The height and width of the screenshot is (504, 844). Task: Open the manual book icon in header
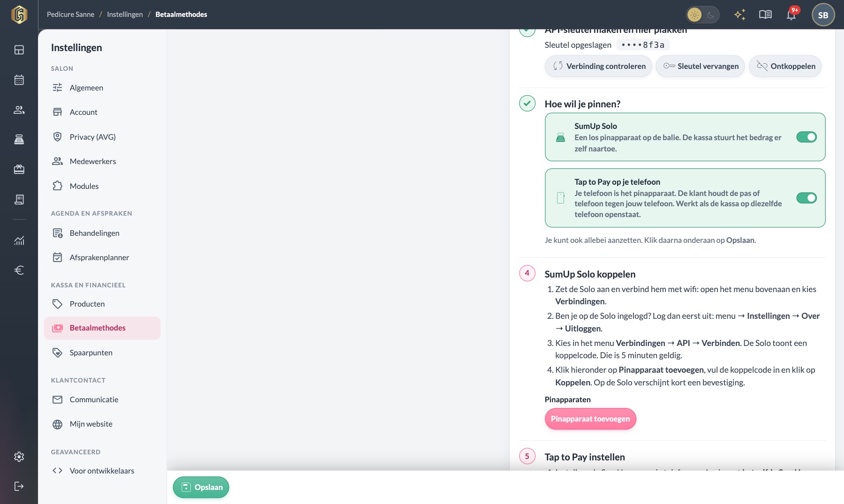point(765,15)
